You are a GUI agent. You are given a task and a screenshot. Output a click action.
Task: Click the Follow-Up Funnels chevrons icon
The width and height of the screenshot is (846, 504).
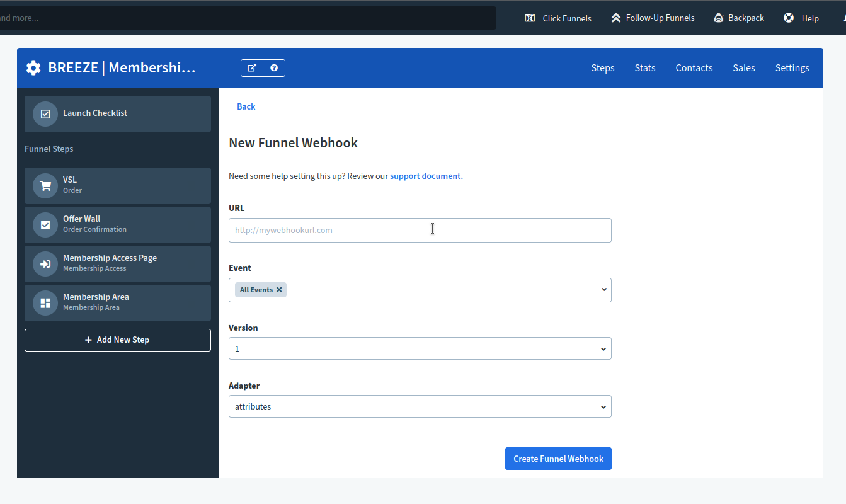click(615, 18)
